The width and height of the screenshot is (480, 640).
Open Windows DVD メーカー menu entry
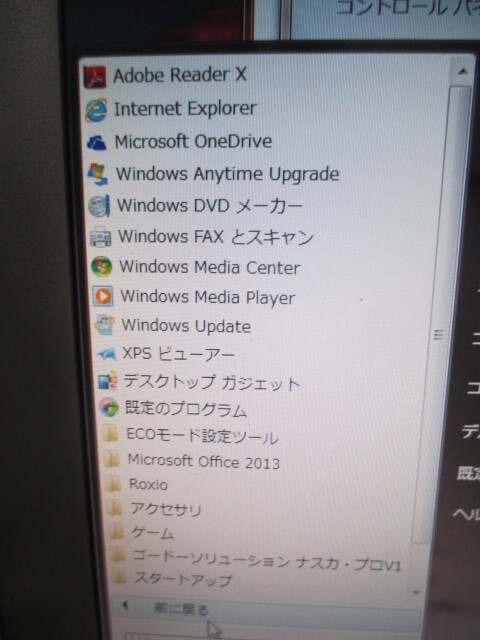210,206
